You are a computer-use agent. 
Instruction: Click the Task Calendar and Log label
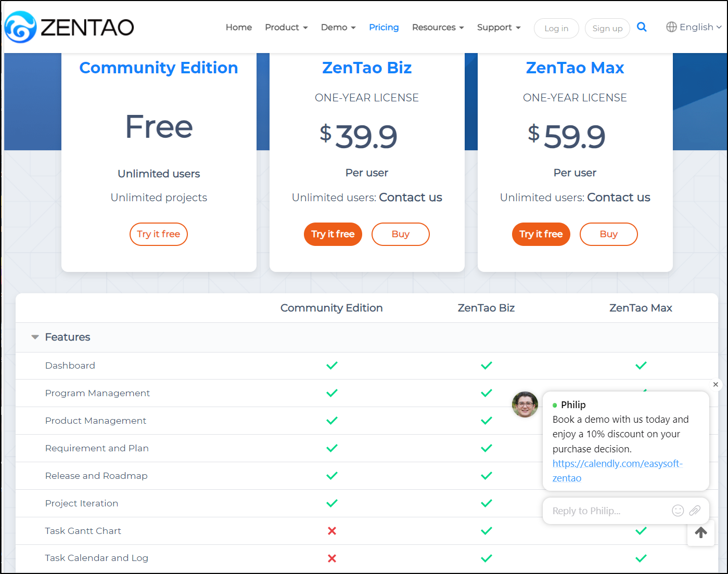[x=97, y=558]
